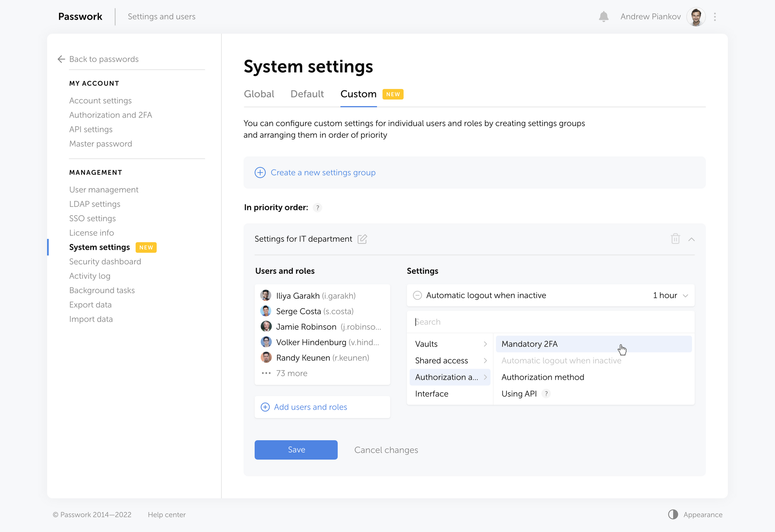
Task: Collapse the 'Settings for IT department' panel
Action: 692,239
